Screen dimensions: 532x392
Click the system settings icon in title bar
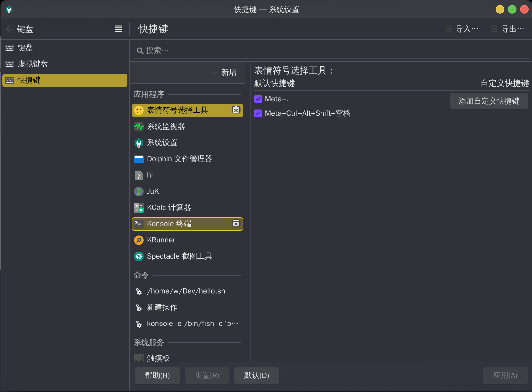[x=9, y=9]
